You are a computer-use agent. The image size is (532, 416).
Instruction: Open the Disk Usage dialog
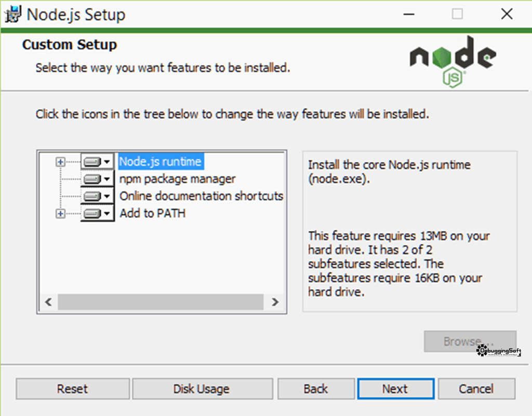pyautogui.click(x=202, y=388)
